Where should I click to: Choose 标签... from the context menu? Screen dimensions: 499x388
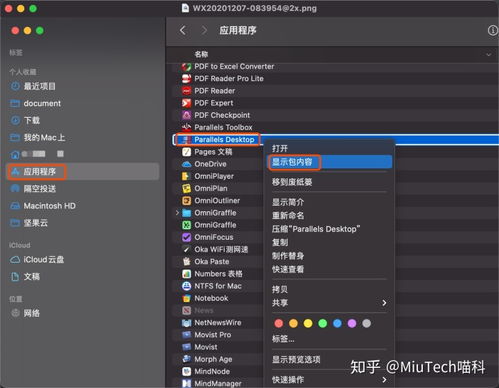pyautogui.click(x=329, y=339)
